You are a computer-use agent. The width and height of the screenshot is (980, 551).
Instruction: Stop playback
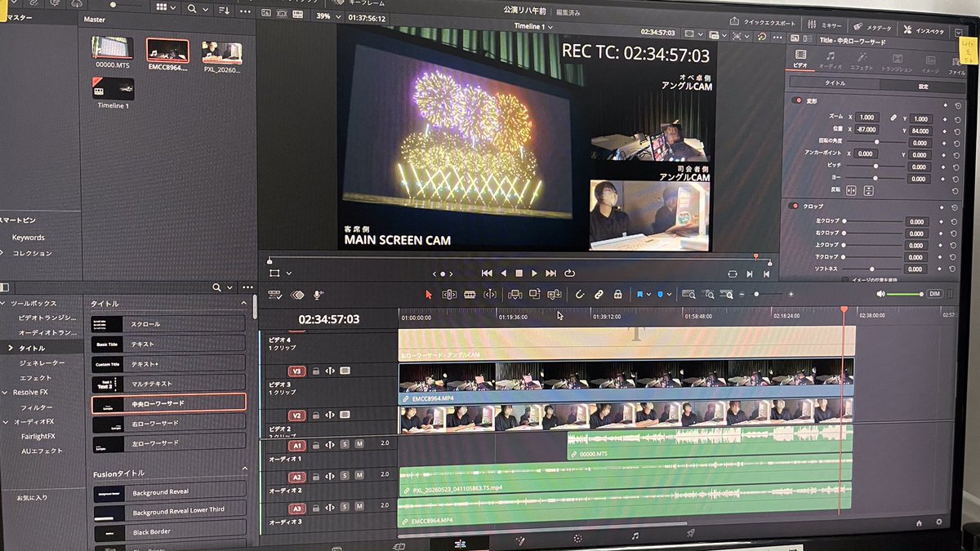coord(518,273)
